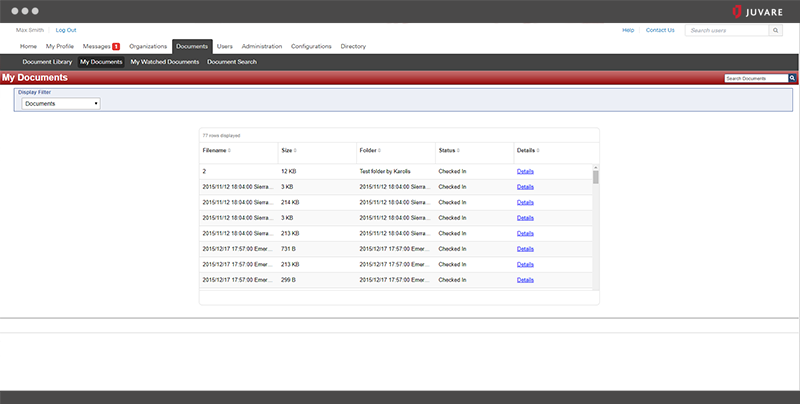Sort table by Filename column
800x404 pixels.
tap(216, 150)
